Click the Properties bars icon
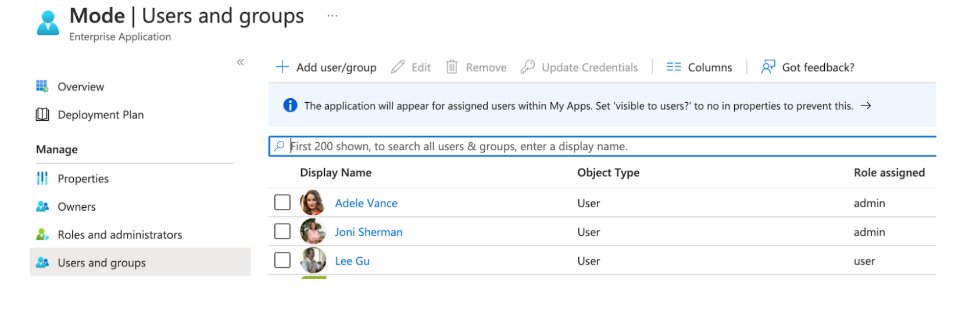This screenshot has height=332, width=980. pos(42,178)
